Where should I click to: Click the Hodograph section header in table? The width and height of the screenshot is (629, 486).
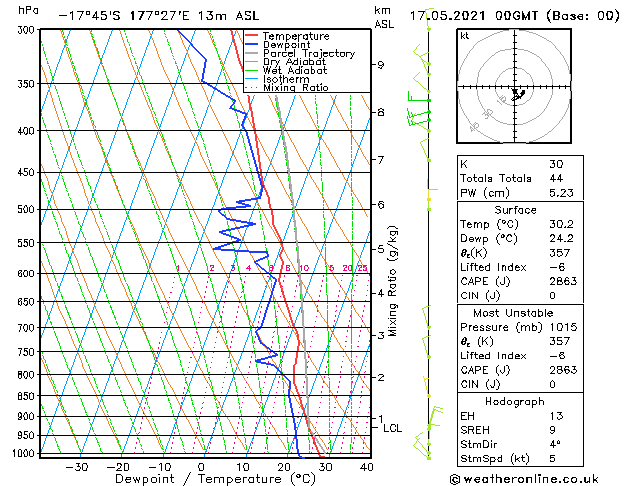516,401
